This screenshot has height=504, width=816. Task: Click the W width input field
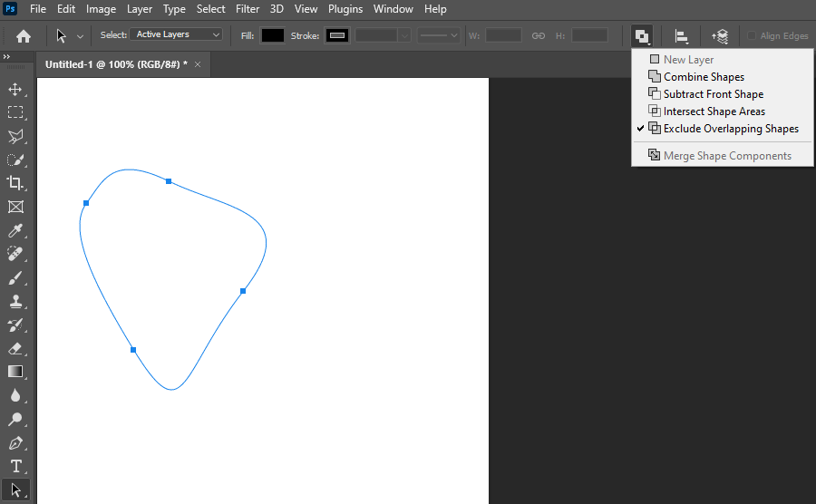tap(502, 35)
